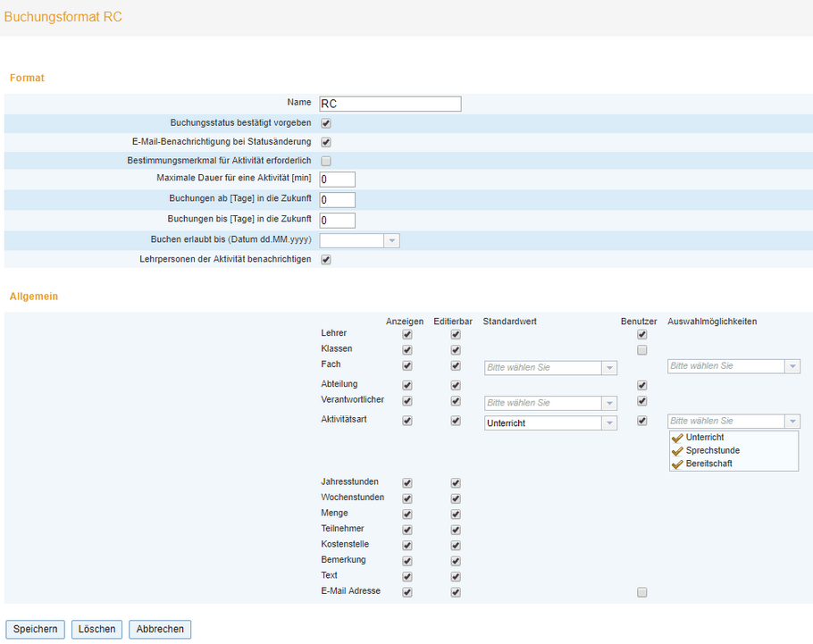This screenshot has height=644, width=813.
Task: Toggle Lehrpersonen der Aktivität benachrichtigen checkbox
Action: (x=326, y=260)
